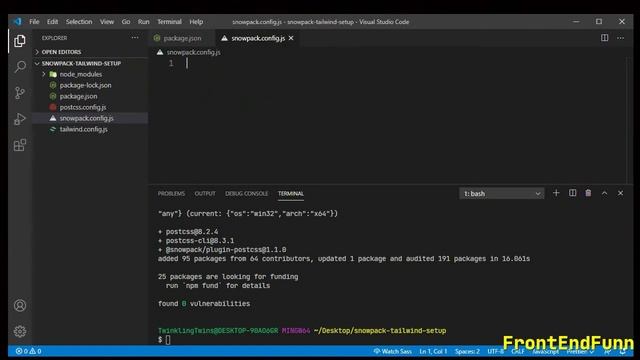Switch to the Output panel tab

coord(205,193)
